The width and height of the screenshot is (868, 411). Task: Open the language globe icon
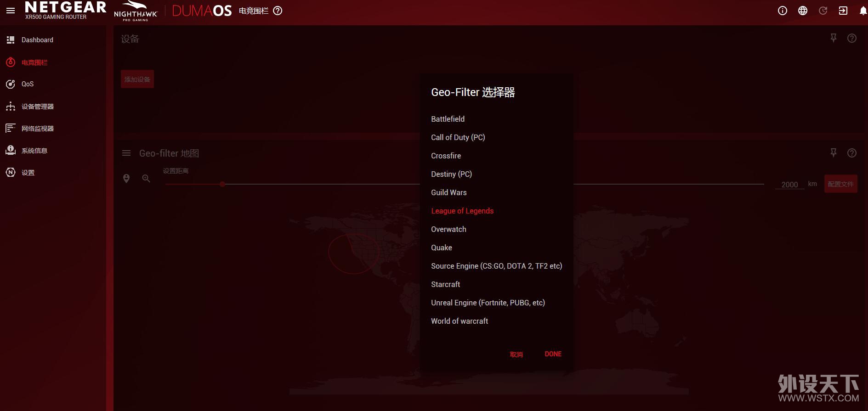[x=803, y=11]
